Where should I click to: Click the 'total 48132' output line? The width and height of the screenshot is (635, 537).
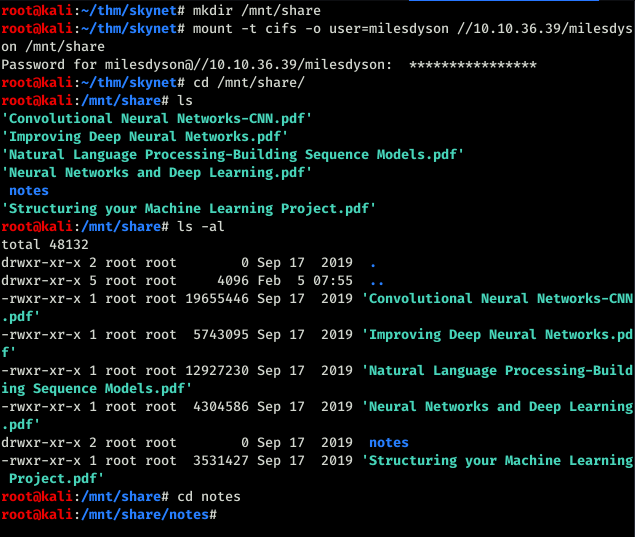click(45, 245)
